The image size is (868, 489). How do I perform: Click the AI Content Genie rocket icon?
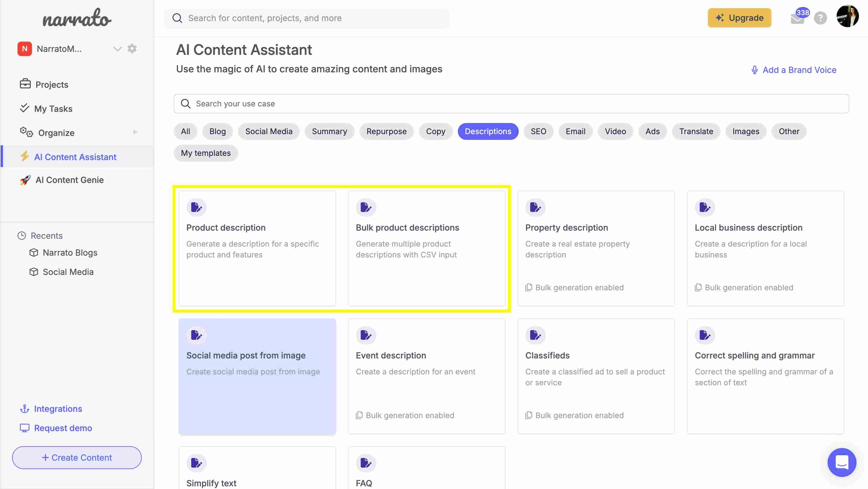(24, 180)
